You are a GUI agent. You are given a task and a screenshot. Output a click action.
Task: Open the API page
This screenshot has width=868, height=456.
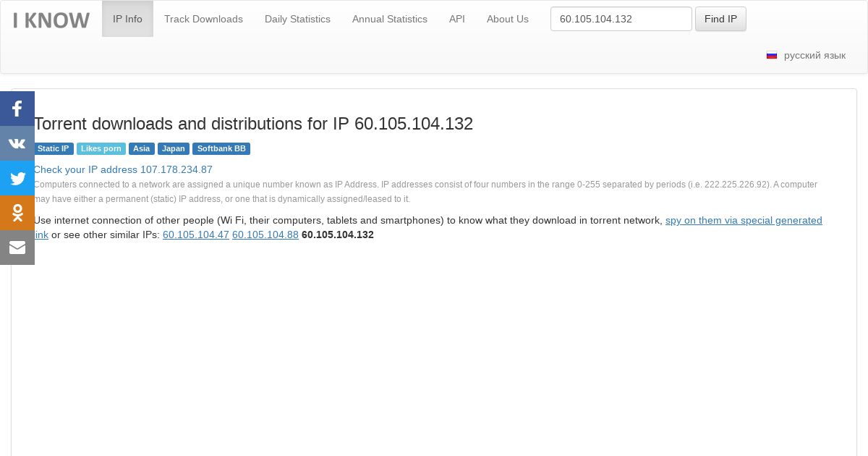[457, 19]
